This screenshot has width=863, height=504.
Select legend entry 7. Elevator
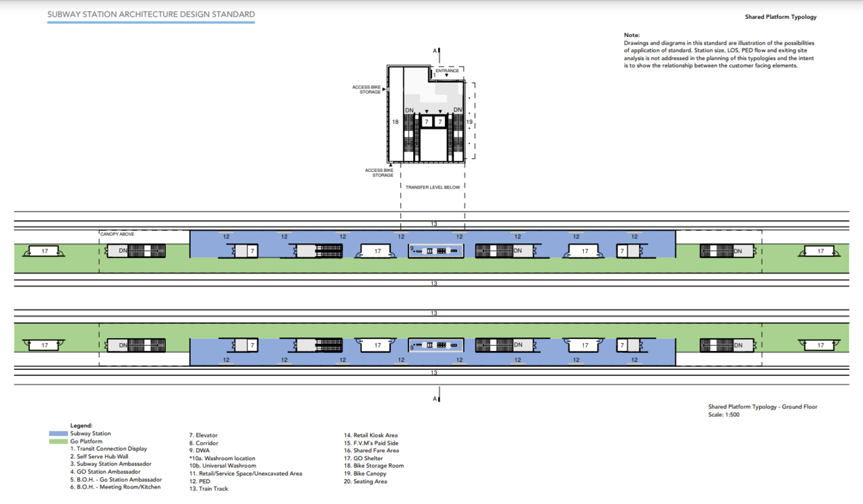tap(203, 436)
